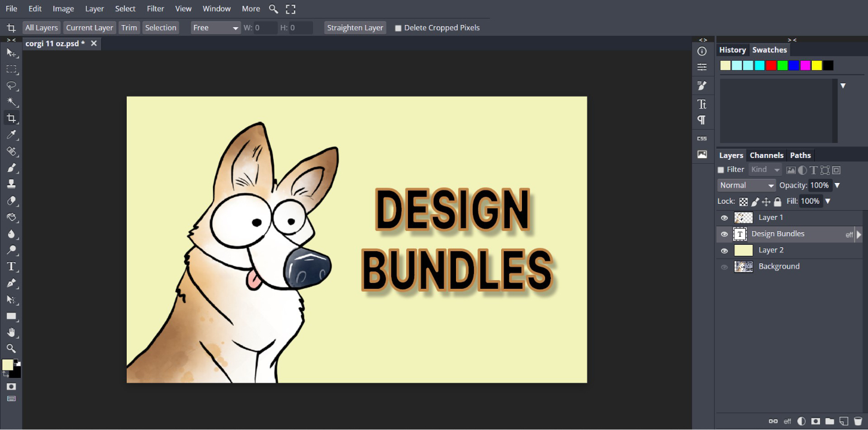Open the CSS panel icon
The image size is (868, 430).
702,138
